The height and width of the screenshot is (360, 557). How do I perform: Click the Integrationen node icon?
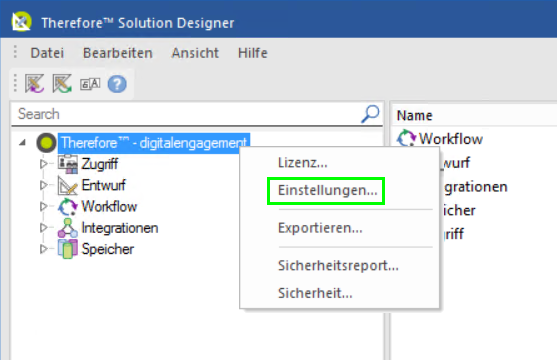coord(67,228)
